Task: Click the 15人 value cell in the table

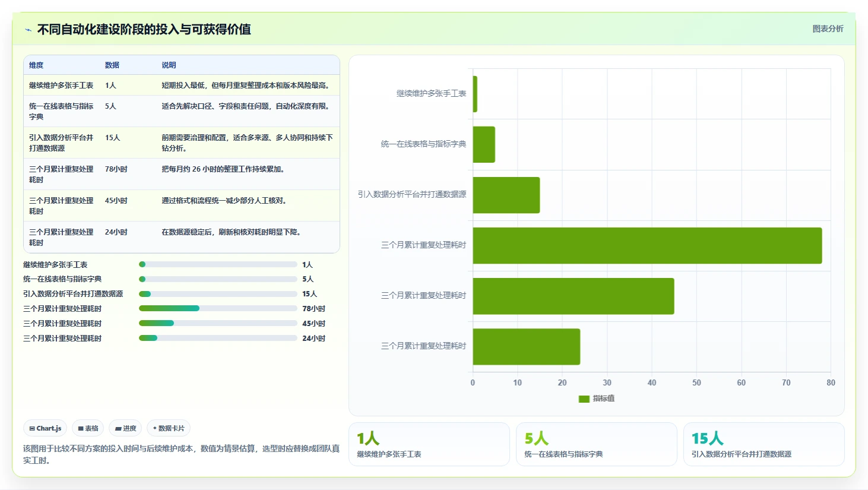Action: pos(112,138)
